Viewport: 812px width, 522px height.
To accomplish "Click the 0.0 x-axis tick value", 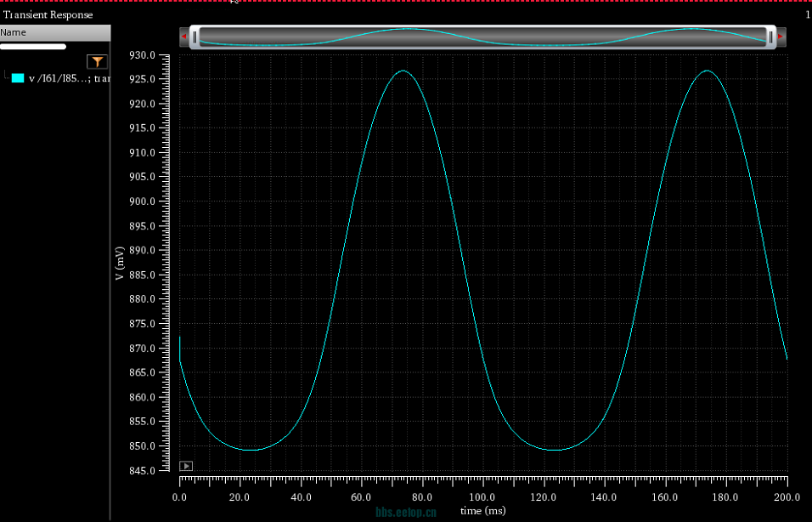I will tap(179, 497).
